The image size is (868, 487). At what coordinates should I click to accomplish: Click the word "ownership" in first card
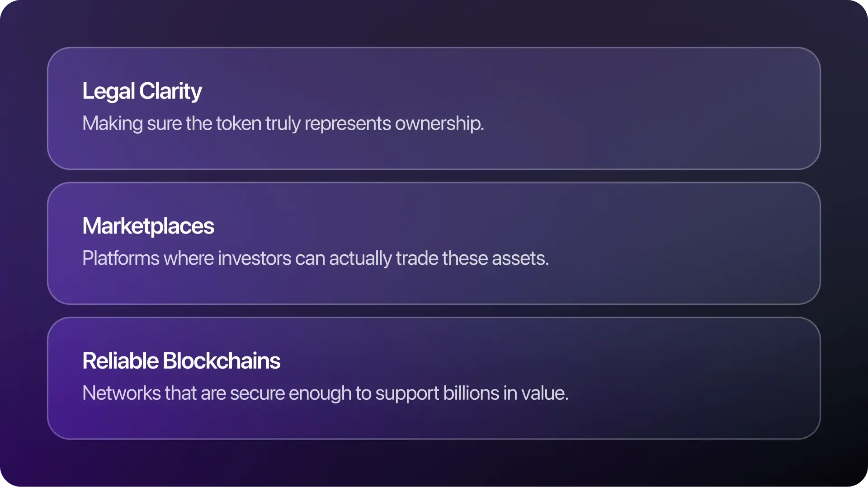(x=439, y=123)
